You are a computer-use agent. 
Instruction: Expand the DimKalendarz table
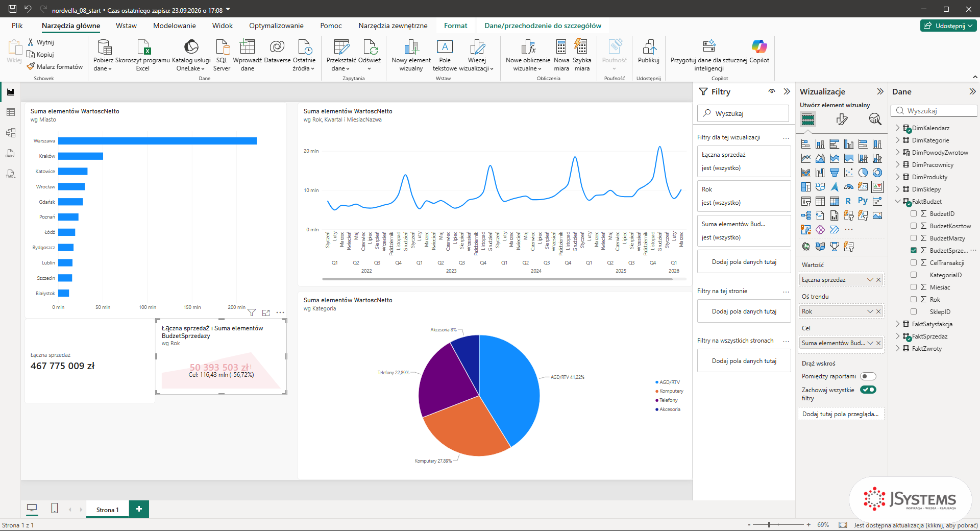pyautogui.click(x=898, y=128)
